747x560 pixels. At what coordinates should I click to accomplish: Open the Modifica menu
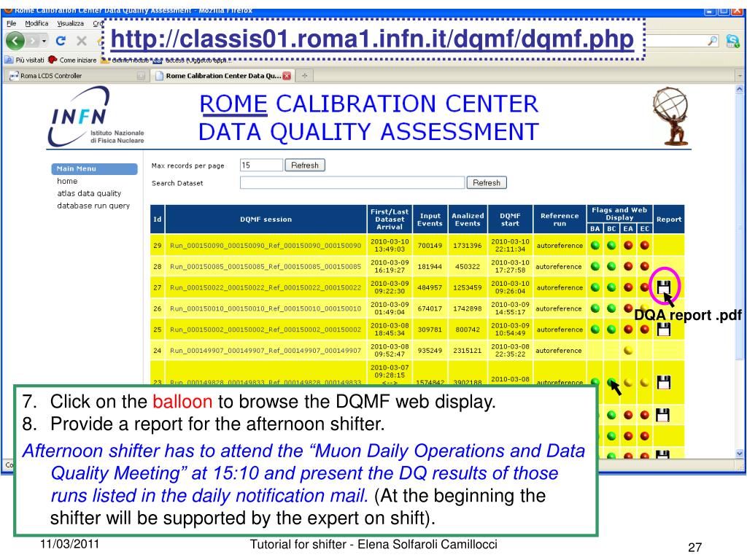point(36,23)
